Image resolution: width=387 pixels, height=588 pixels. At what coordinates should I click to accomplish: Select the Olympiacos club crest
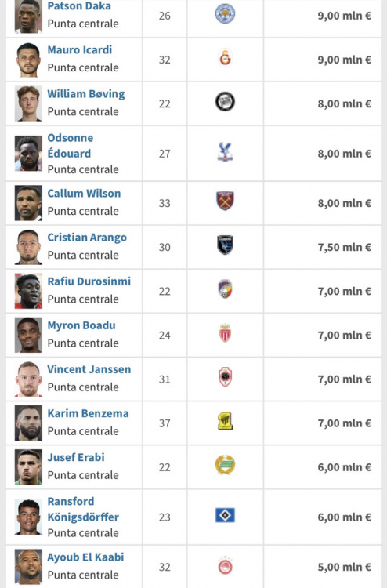225,565
